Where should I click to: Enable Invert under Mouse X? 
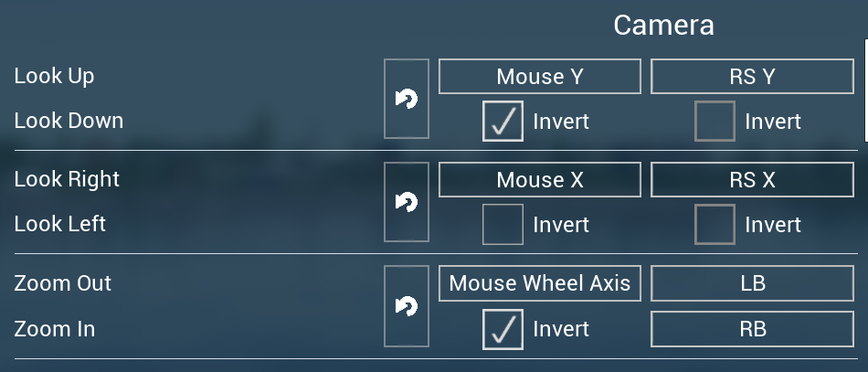503,225
